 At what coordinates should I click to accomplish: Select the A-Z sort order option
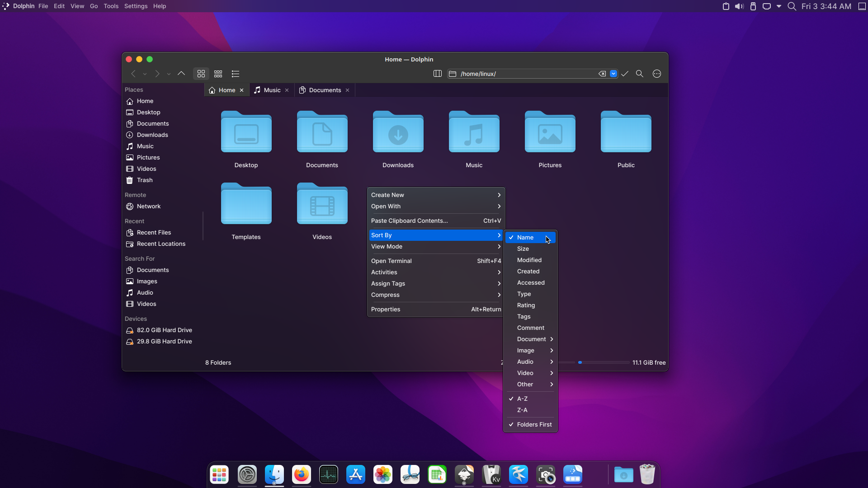pos(522,398)
